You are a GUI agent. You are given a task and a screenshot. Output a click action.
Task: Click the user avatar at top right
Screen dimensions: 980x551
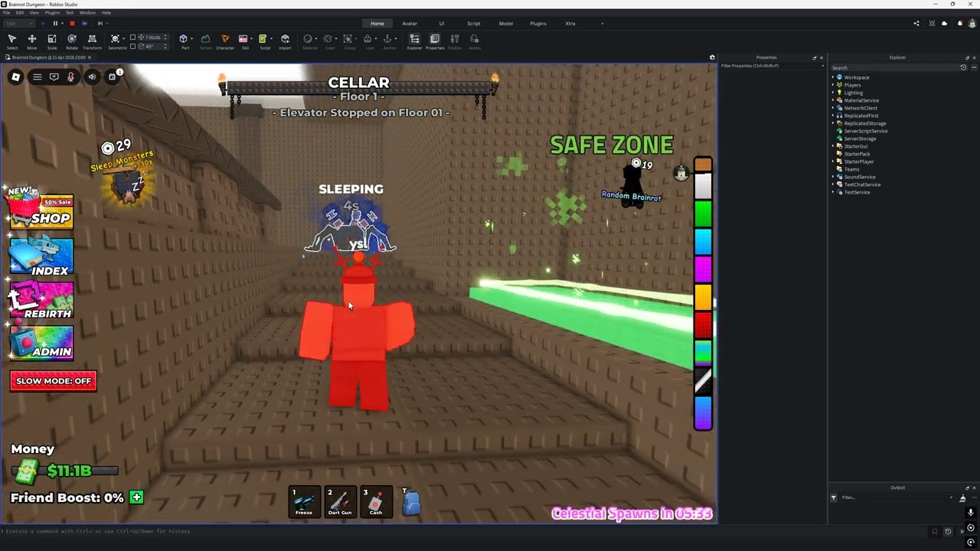pos(972,24)
